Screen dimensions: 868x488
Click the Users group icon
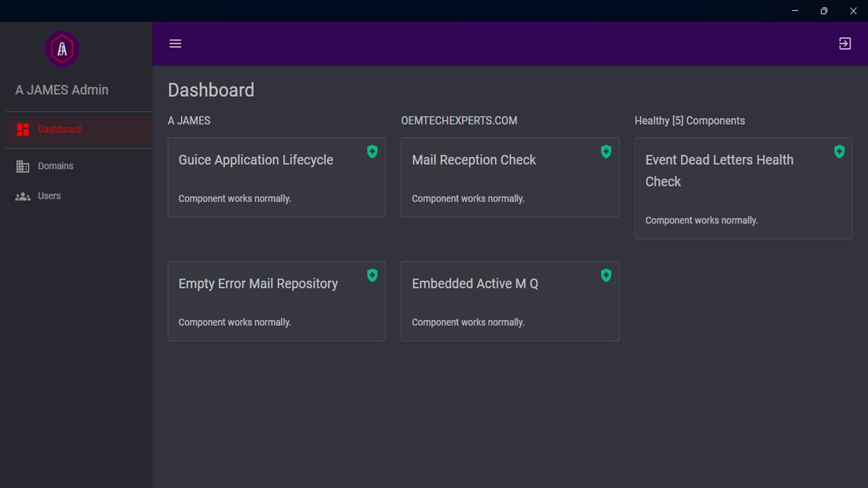[x=23, y=197]
